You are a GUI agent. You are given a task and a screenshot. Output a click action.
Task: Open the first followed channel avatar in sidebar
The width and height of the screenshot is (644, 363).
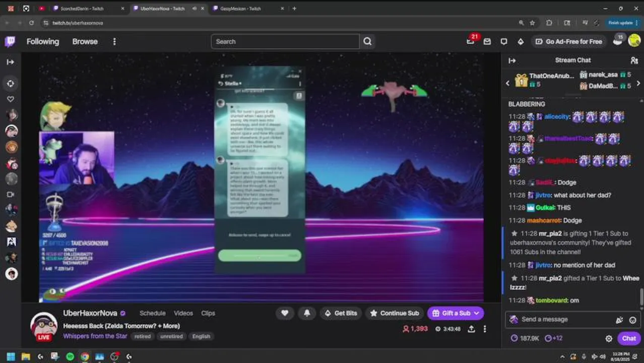11,115
